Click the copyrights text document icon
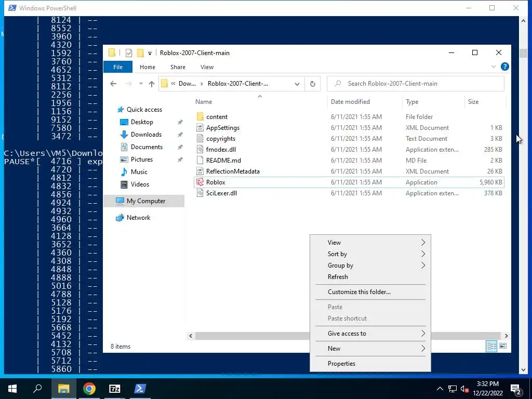Viewport: 532px width, 399px height. pyautogui.click(x=200, y=138)
